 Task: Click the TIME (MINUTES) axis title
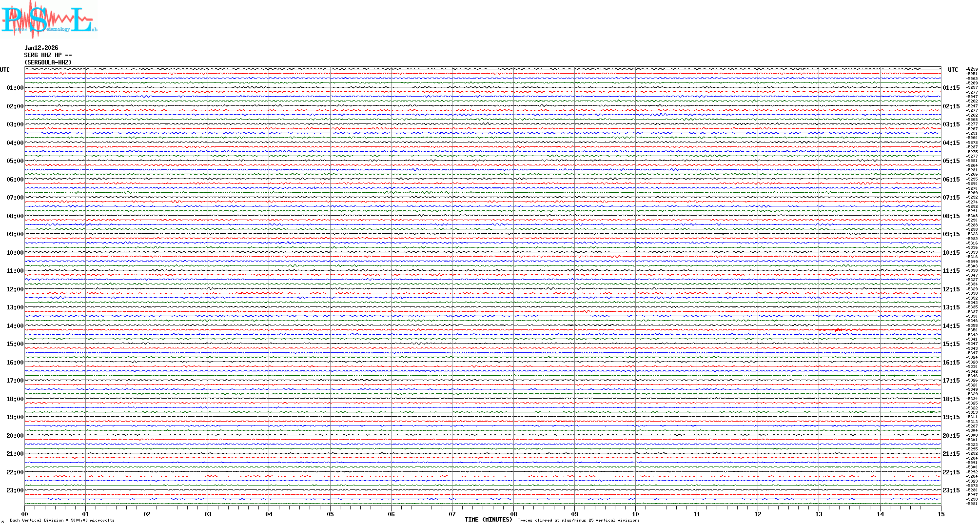(x=488, y=520)
